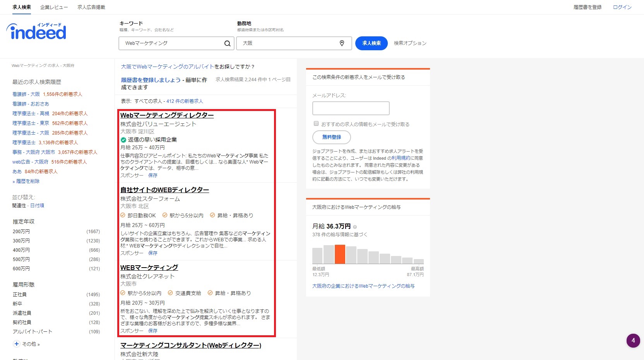The width and height of the screenshot is (644, 360).
Task: Open 求人広告掲載 tab
Action: (x=91, y=7)
